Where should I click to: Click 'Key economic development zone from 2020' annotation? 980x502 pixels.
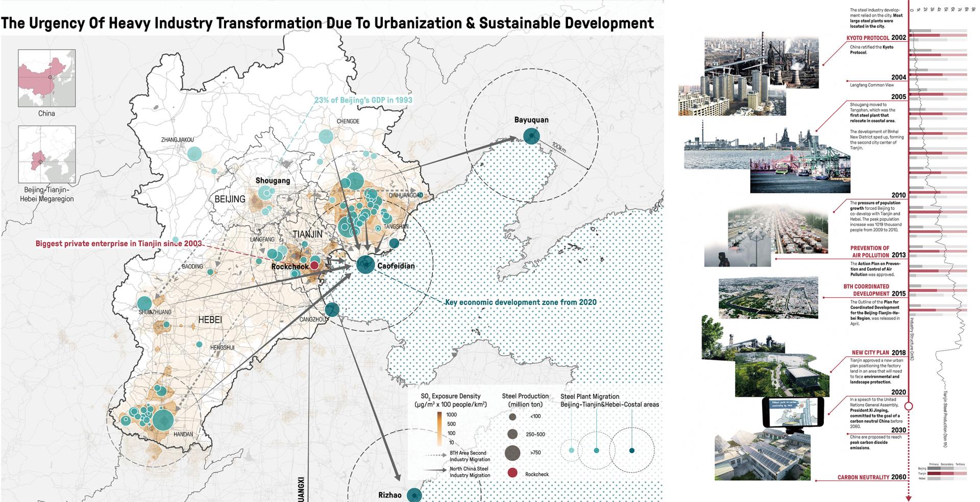521,302
